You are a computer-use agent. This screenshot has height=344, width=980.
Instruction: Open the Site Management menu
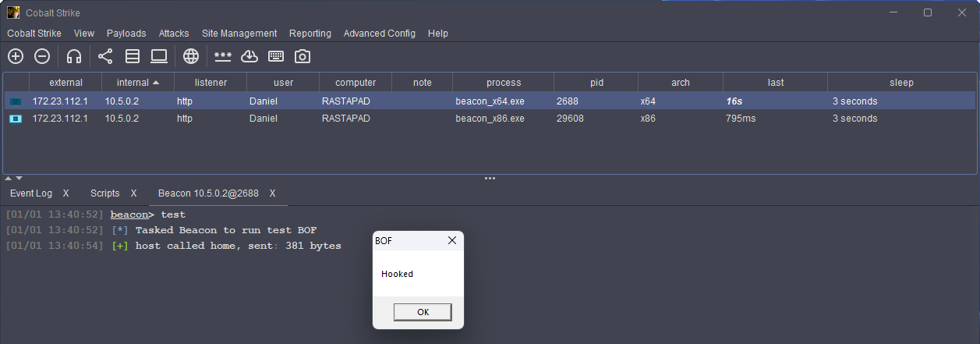click(x=239, y=34)
